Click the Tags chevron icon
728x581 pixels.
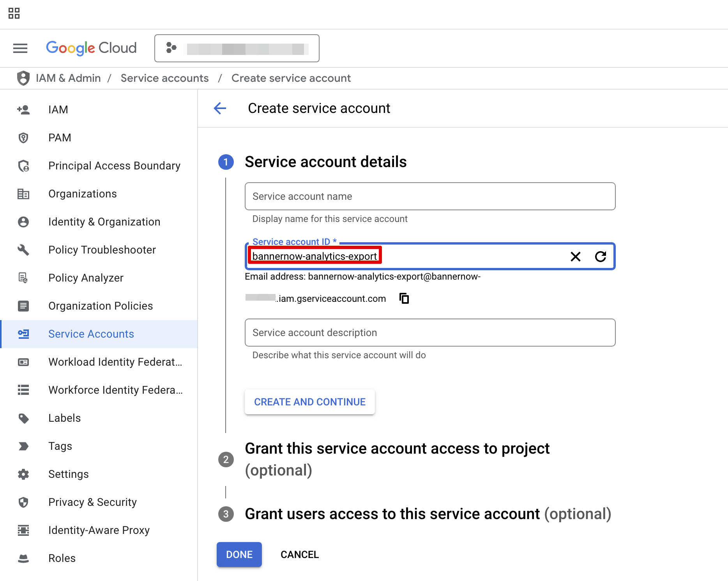click(23, 446)
